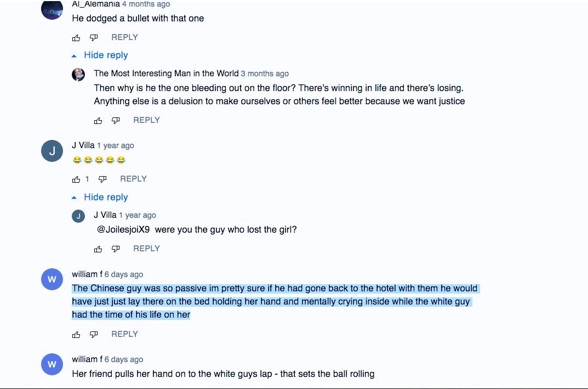
Task: Like J Villa's laughing emoji comment
Action: (x=76, y=179)
